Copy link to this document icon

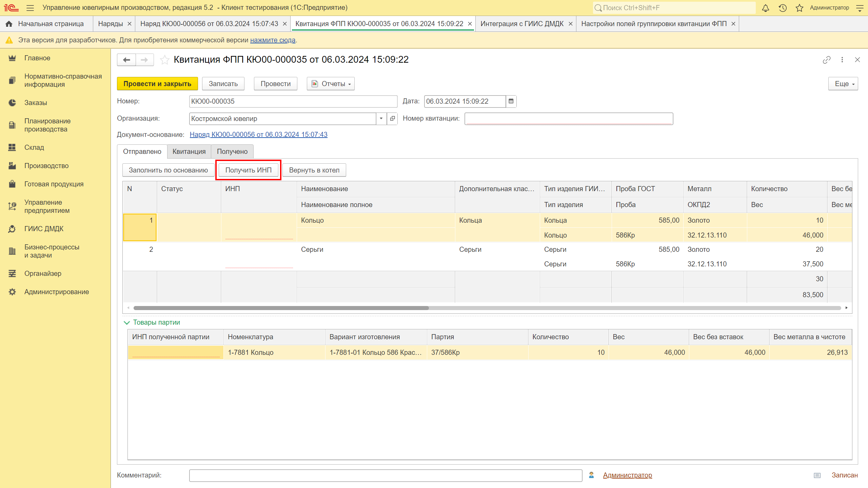click(x=827, y=60)
